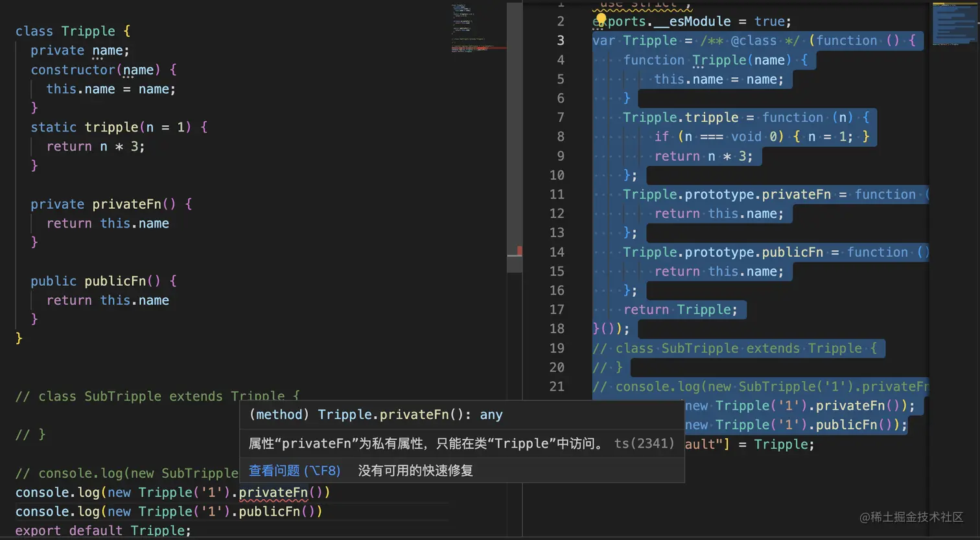Click the "ts(2341)" error code in hover popup
This screenshot has width=980, height=540.
click(644, 443)
